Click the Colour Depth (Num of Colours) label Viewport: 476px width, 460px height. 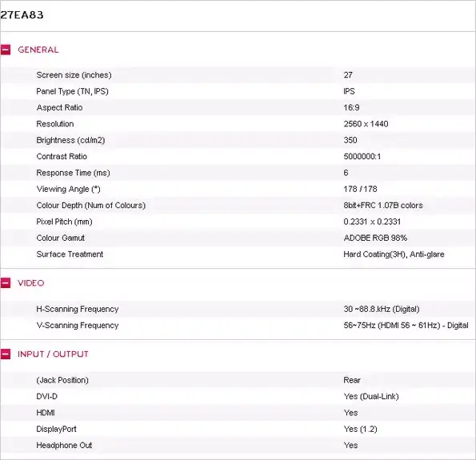pos(90,206)
